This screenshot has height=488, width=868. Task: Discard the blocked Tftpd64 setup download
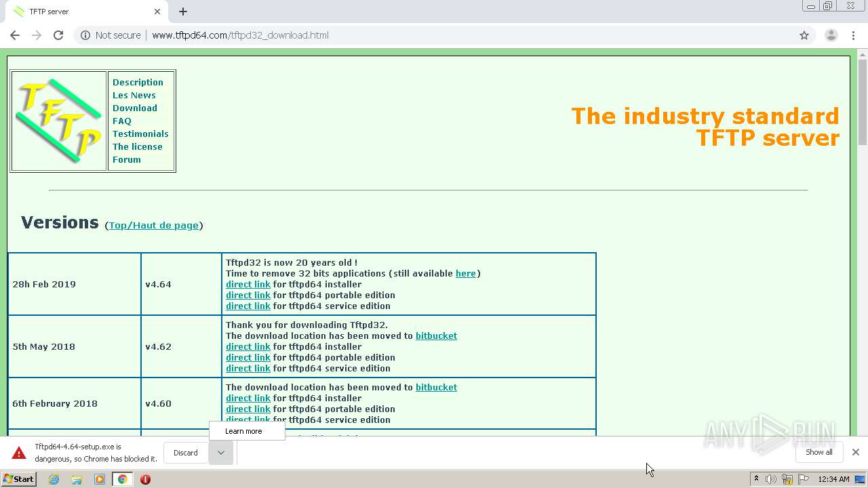click(185, 453)
